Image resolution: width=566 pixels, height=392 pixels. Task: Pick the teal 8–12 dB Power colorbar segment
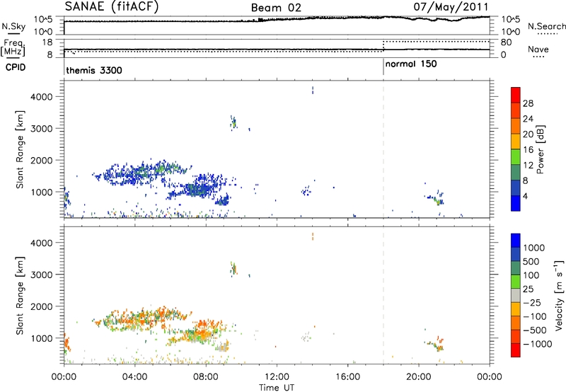pyautogui.click(x=516, y=173)
